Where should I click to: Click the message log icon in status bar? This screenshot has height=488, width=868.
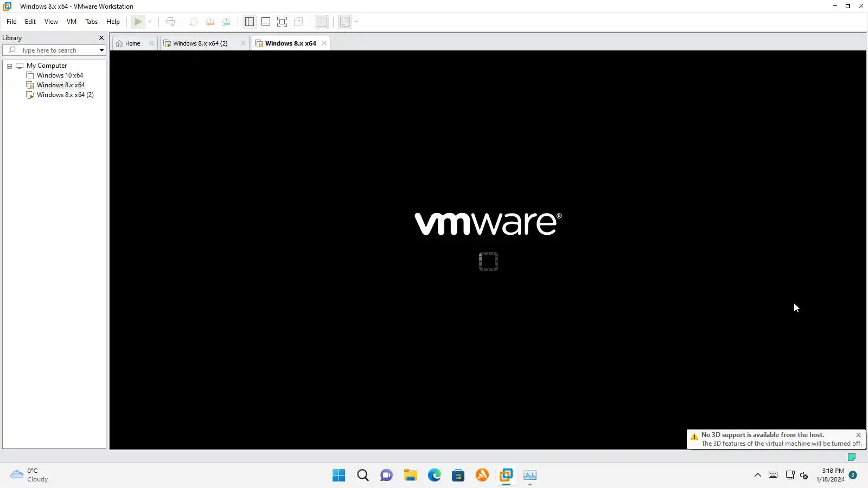(x=852, y=457)
